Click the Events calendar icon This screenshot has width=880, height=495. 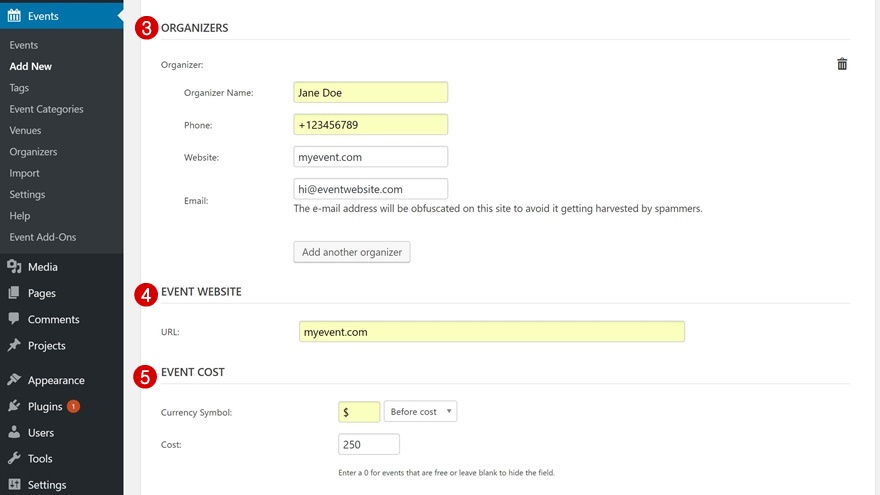[14, 16]
